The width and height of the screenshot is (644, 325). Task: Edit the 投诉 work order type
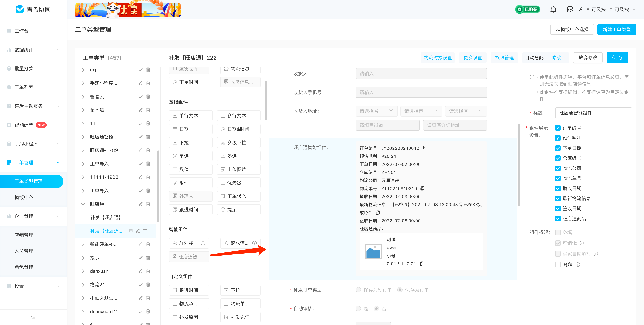pyautogui.click(x=141, y=258)
